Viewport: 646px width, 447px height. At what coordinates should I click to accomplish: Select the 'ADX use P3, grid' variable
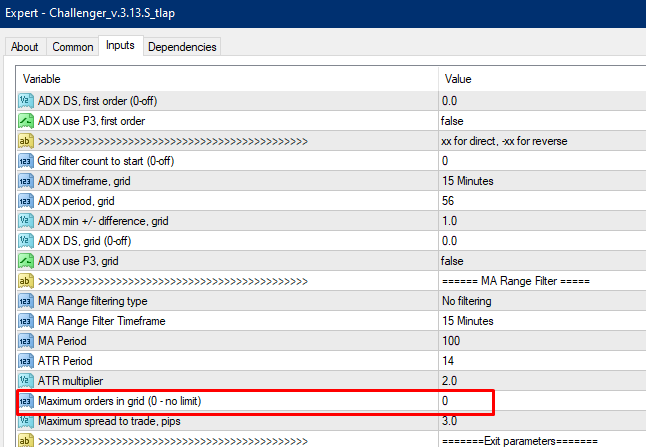[78, 261]
